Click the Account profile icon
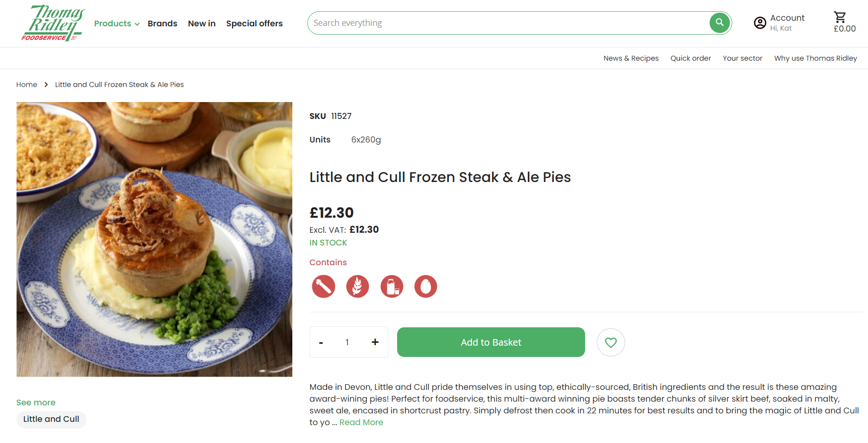The height and width of the screenshot is (443, 868). pyautogui.click(x=760, y=23)
